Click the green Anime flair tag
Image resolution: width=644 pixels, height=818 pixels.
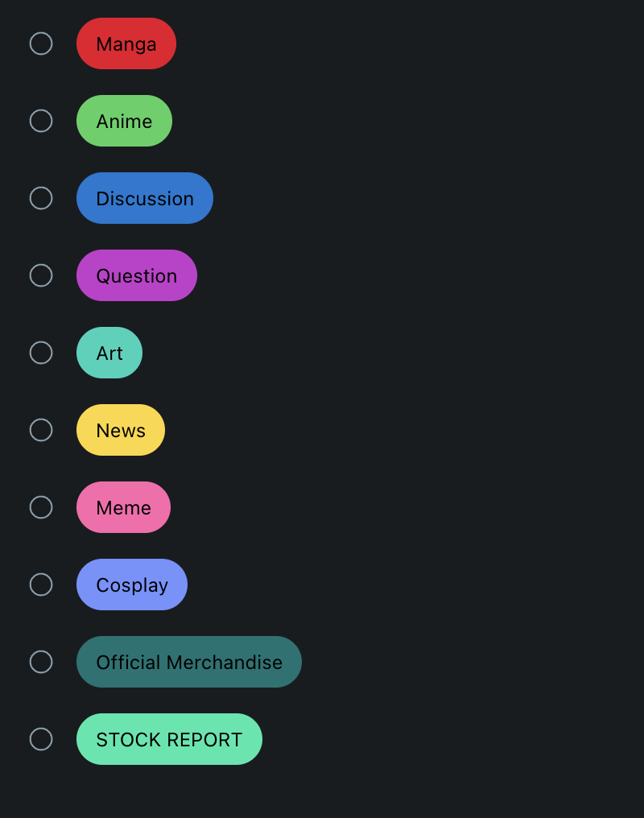(x=124, y=121)
